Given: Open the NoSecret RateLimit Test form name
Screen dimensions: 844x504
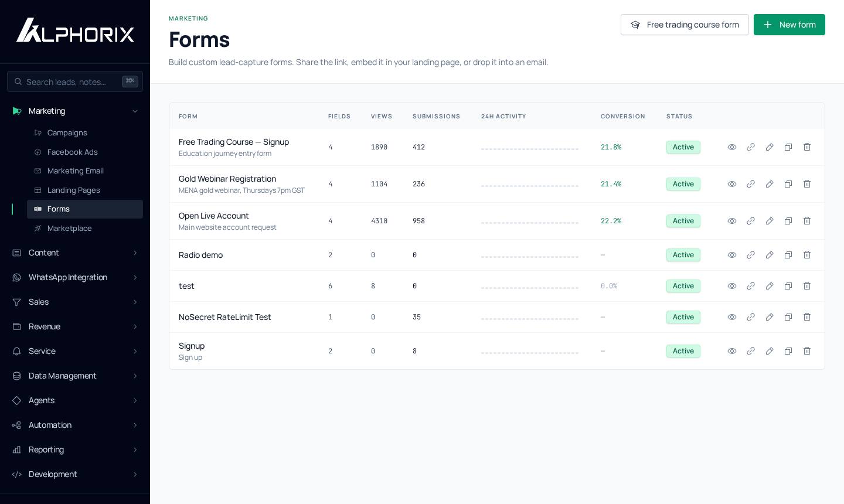Looking at the screenshot, I should coord(225,317).
